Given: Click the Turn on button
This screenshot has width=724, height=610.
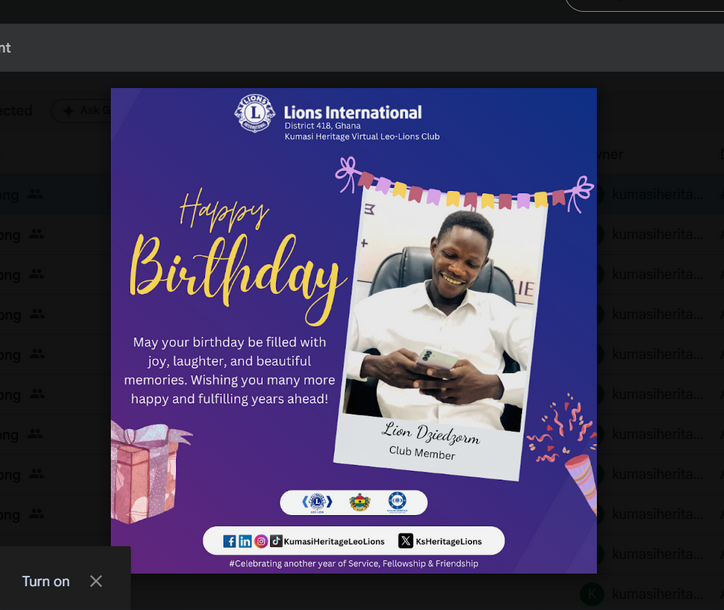Looking at the screenshot, I should pyautogui.click(x=46, y=581).
